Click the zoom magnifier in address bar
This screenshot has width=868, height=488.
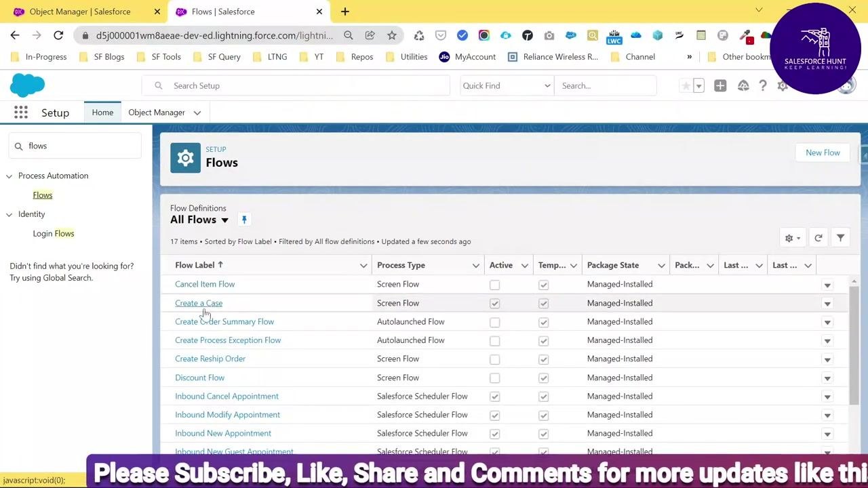[348, 35]
